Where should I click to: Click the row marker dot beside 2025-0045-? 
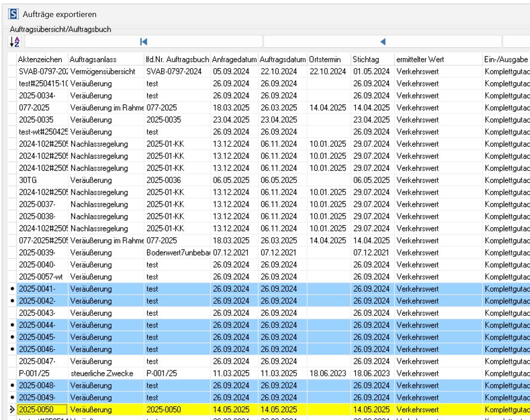coord(13,337)
